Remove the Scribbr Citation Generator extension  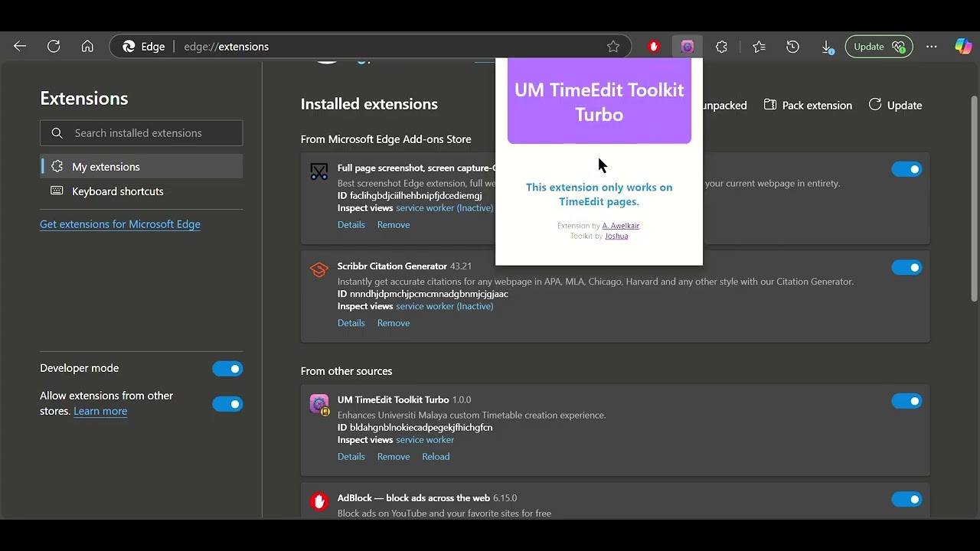[394, 323]
